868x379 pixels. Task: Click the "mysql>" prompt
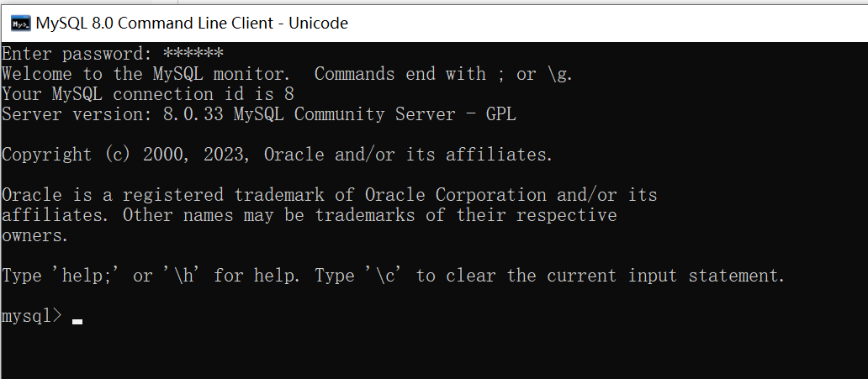[x=31, y=316]
